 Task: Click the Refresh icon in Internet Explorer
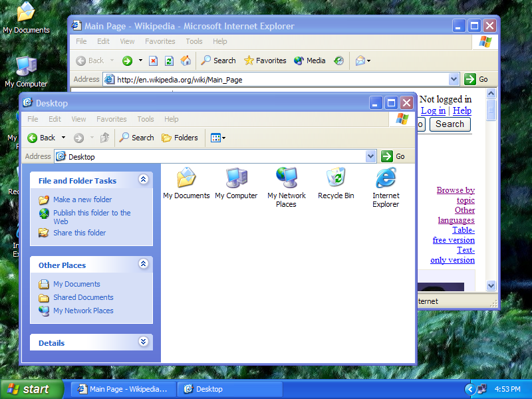[169, 61]
